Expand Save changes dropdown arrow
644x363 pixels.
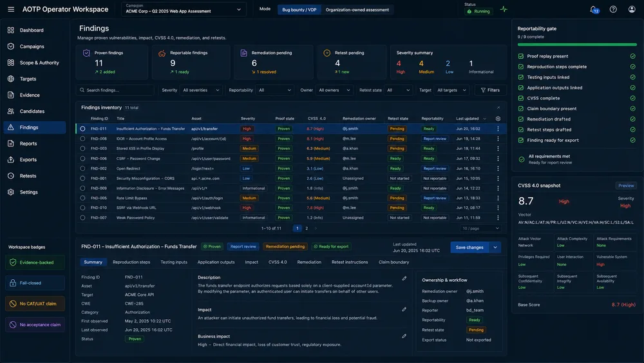tap(495, 247)
